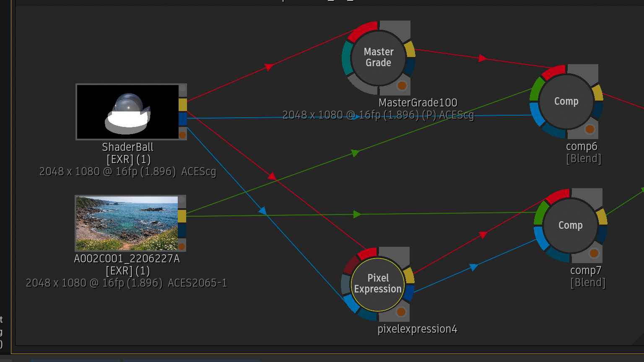Click the yellow output socket on A002C001_2206227A clip

[x=182, y=216]
